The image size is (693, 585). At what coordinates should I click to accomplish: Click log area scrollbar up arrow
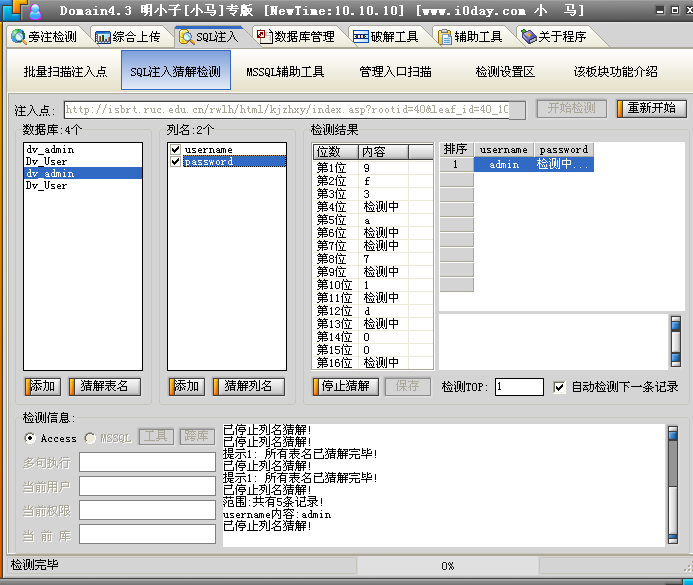673,433
